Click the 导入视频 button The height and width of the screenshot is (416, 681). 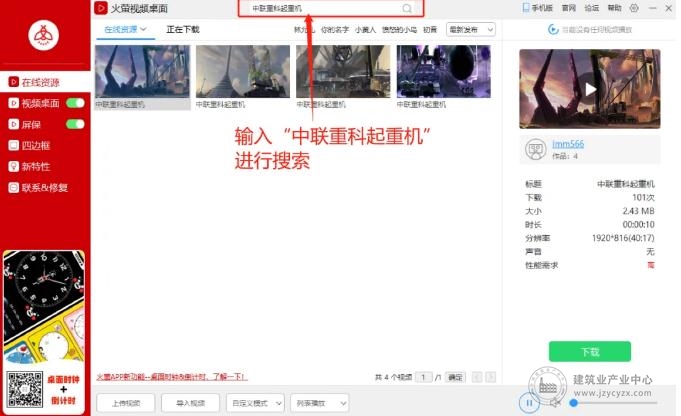tap(190, 403)
